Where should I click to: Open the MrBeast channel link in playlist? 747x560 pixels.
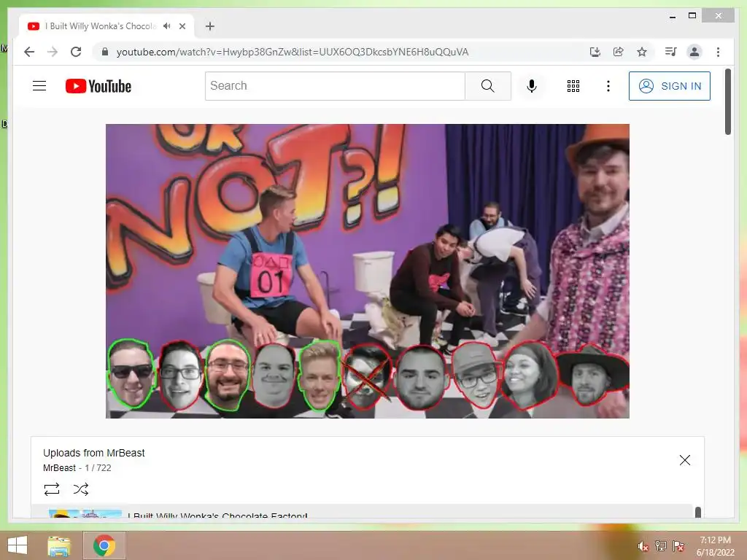point(59,467)
